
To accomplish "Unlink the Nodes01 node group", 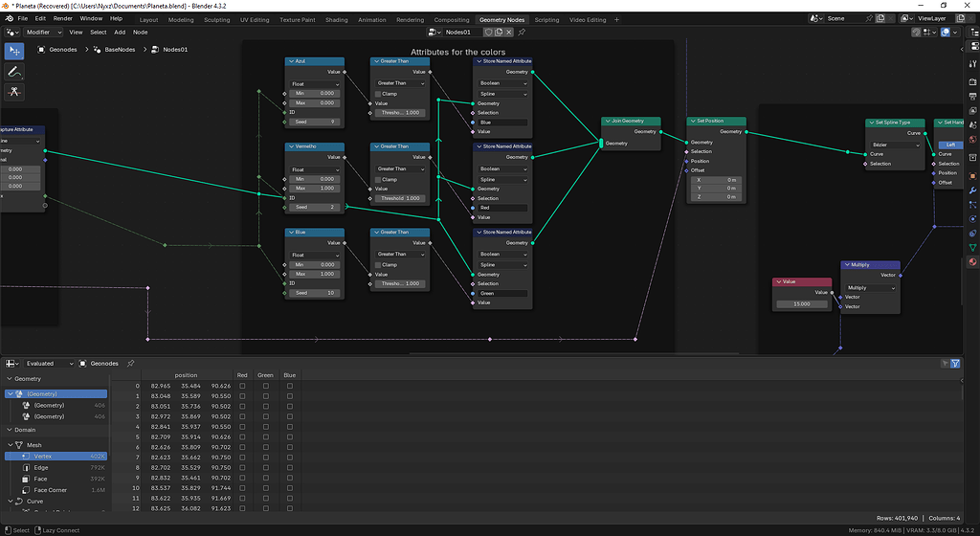I will click(x=509, y=32).
